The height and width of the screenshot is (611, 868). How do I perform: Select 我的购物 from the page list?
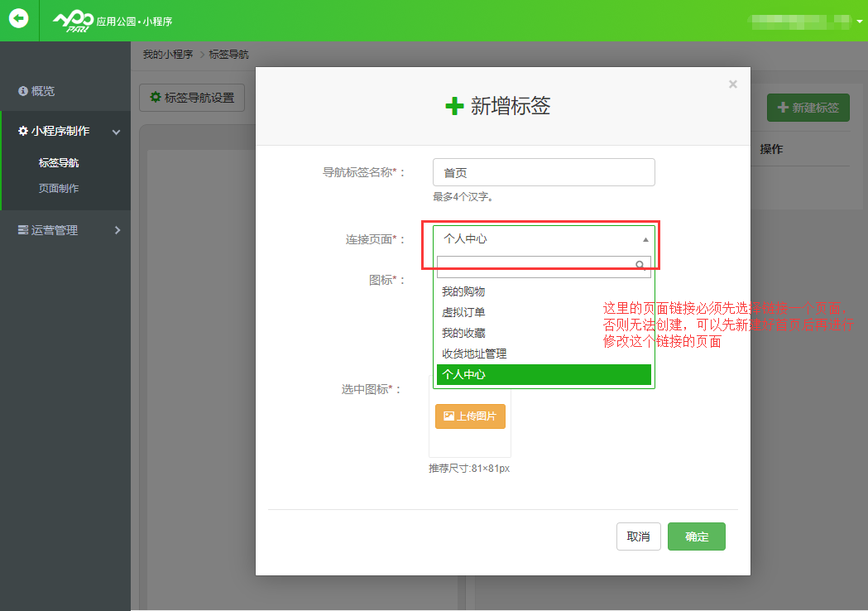tap(463, 291)
